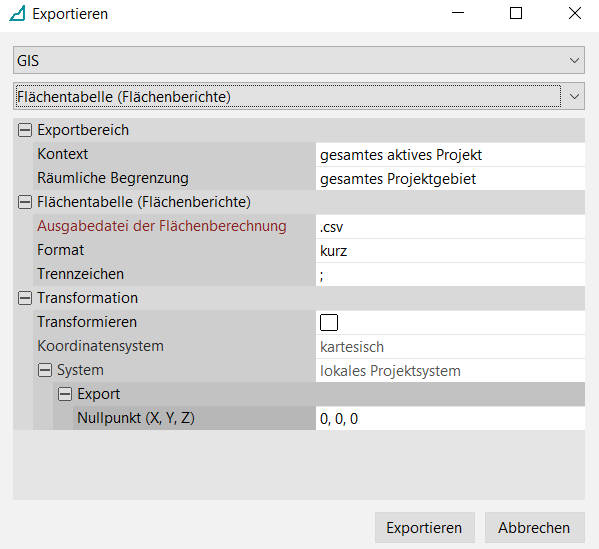Enable the Transformieren checkbox

(x=329, y=322)
